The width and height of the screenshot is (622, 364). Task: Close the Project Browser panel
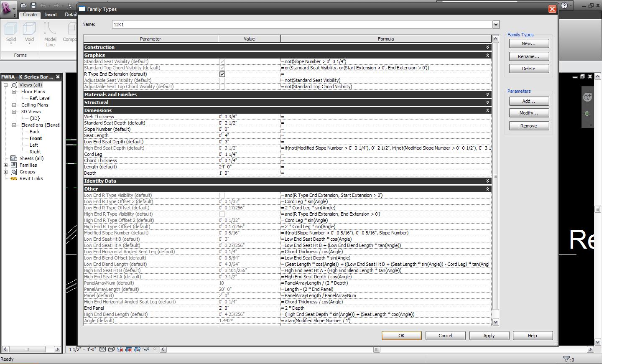tap(58, 77)
